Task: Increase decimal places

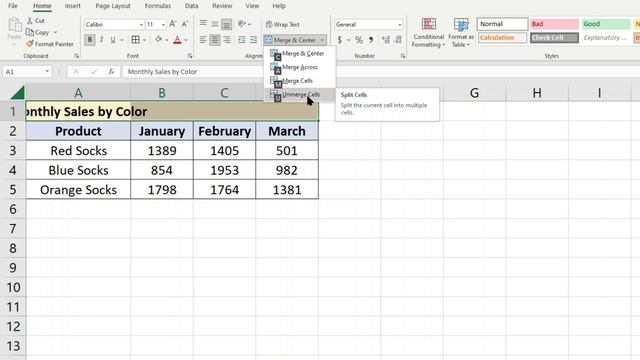Action: coord(386,40)
